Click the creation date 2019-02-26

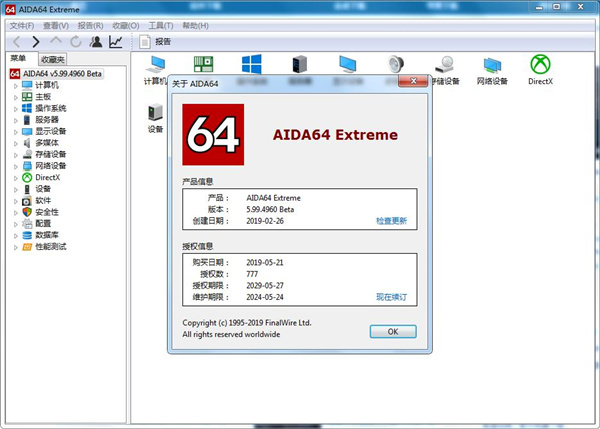(265, 221)
